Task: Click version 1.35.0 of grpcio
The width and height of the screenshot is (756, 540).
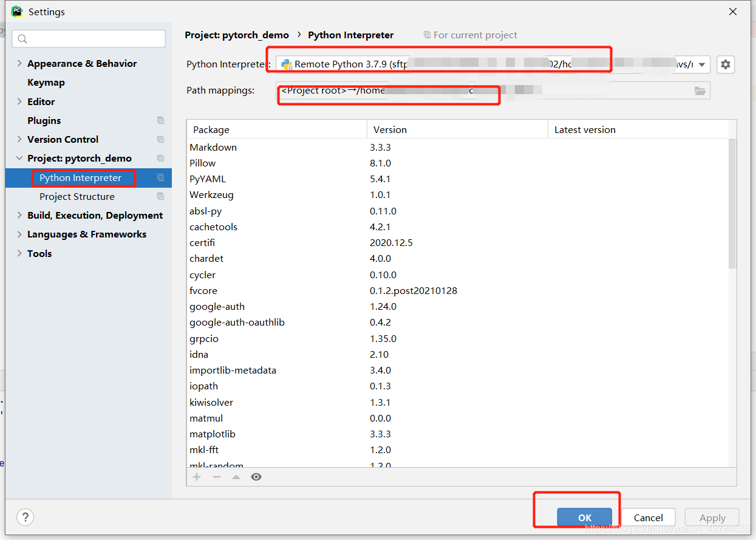Action: tap(383, 338)
